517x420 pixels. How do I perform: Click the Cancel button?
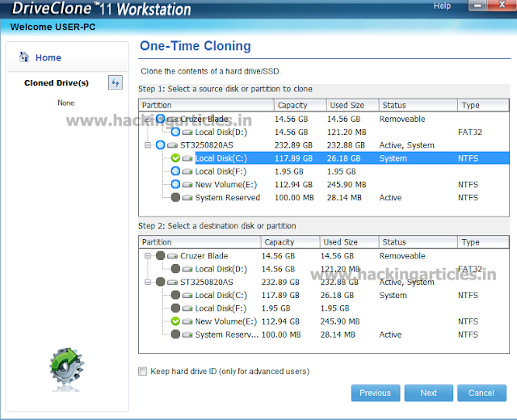[x=481, y=393]
